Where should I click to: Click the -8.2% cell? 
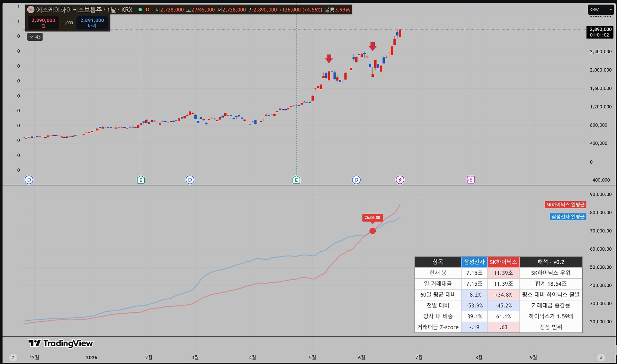[x=474, y=294]
